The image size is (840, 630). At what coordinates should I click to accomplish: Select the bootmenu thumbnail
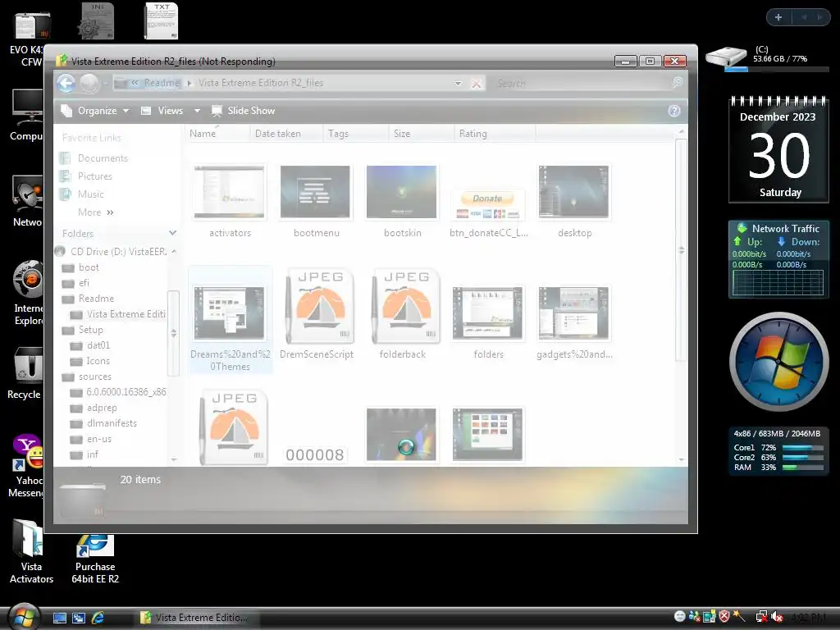[316, 193]
